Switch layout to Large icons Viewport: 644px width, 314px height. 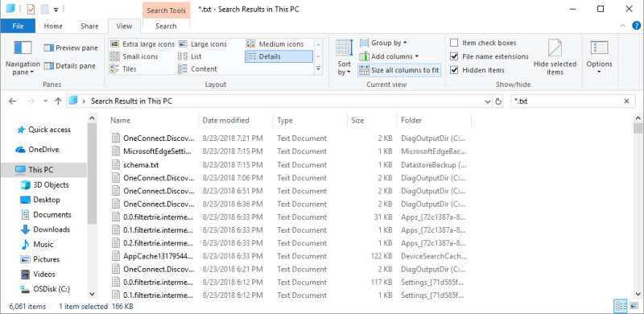[203, 44]
